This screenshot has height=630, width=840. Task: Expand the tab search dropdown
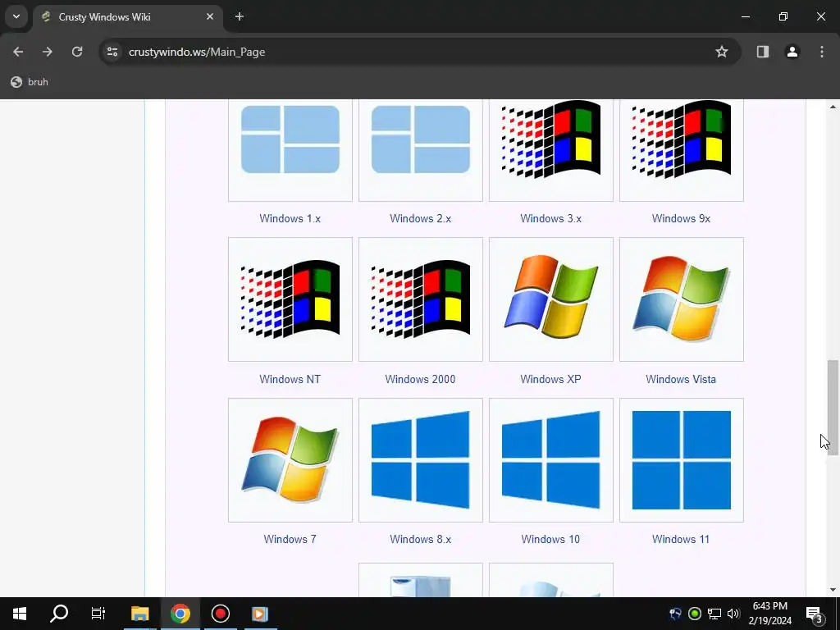(x=16, y=16)
